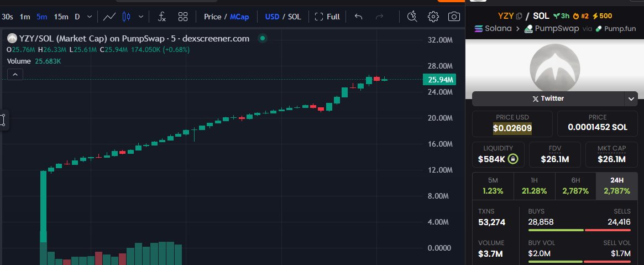Click the highlighted $0.02609 USD price

click(x=512, y=128)
